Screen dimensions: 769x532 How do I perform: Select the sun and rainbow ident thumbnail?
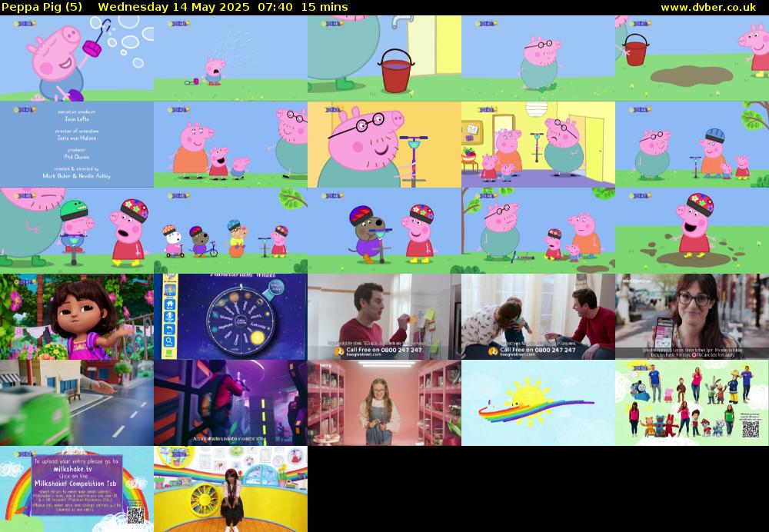(x=538, y=403)
